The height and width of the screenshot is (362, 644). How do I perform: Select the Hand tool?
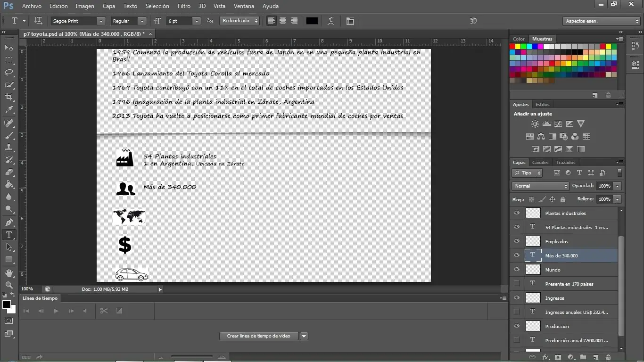[x=9, y=272]
